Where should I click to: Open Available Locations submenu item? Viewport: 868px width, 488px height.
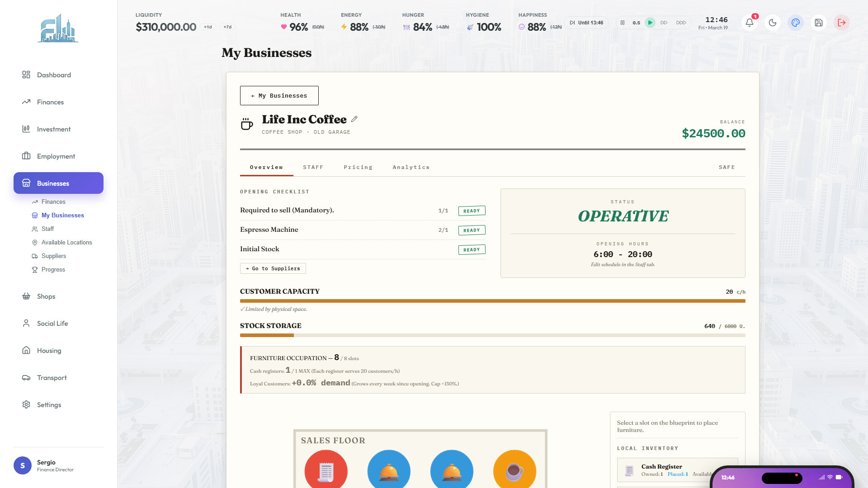tap(66, 242)
